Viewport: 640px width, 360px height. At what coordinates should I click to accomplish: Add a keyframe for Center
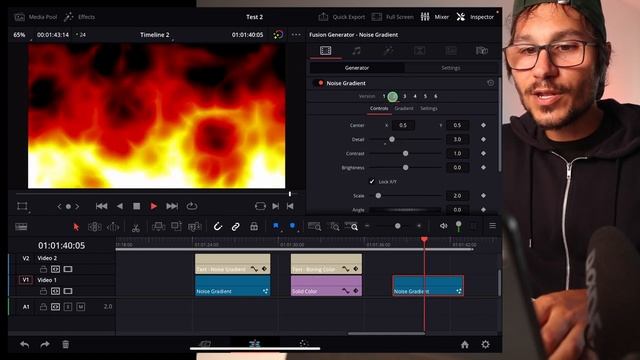click(483, 125)
